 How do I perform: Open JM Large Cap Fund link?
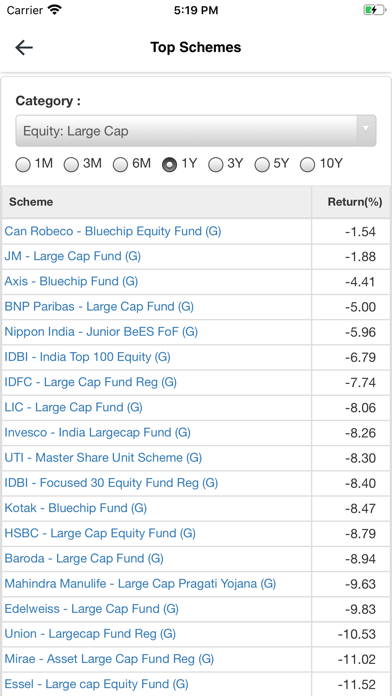coord(73,257)
